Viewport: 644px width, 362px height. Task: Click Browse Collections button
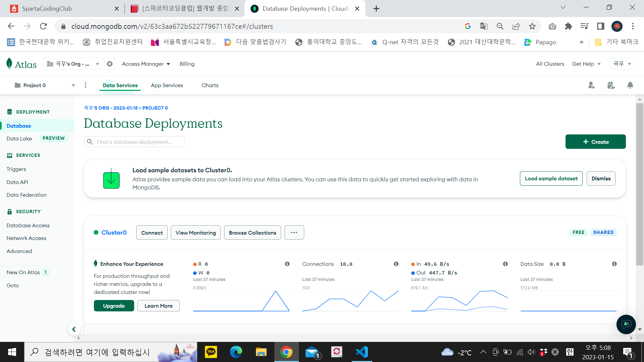(253, 232)
